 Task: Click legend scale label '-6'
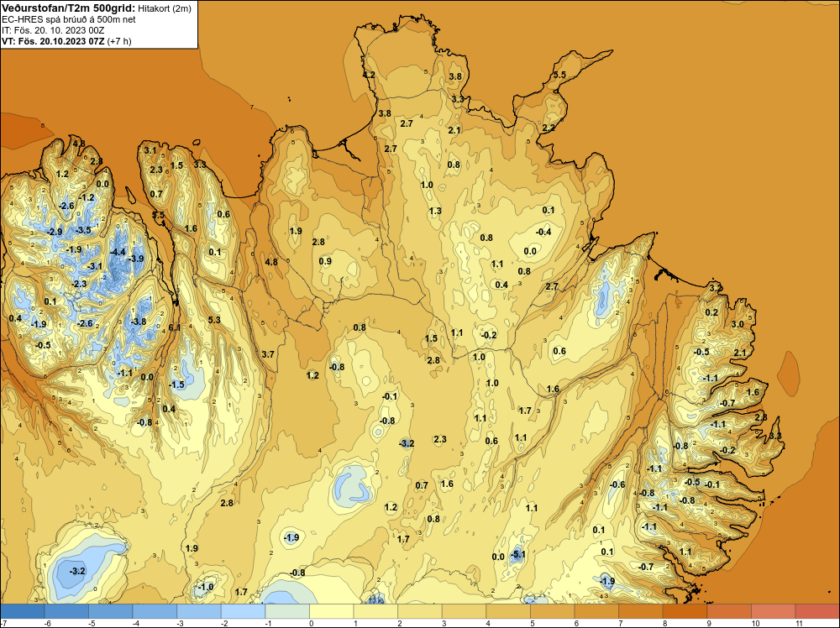[x=47, y=624]
